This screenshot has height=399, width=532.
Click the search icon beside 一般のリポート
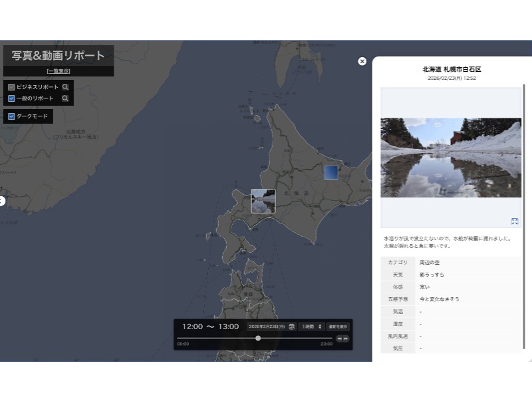tap(65, 98)
